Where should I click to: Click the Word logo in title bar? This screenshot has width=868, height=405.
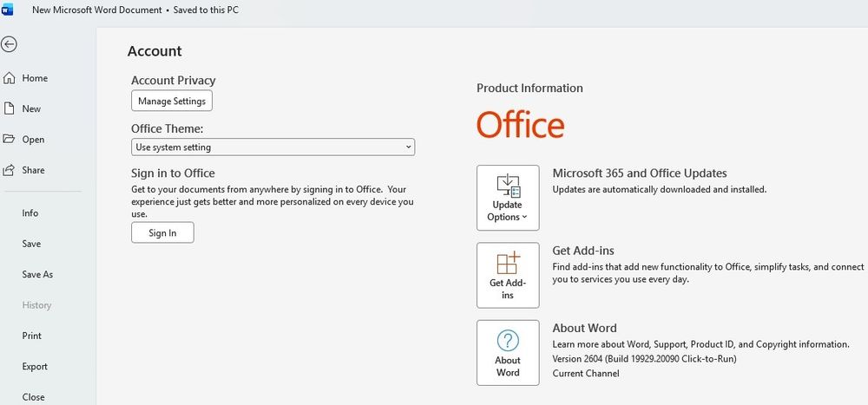pos(8,10)
